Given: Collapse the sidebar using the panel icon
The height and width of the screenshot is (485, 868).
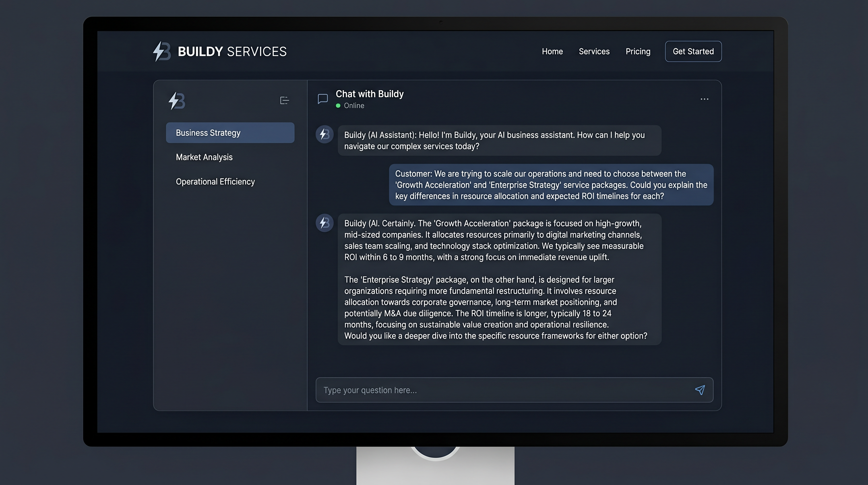Looking at the screenshot, I should point(284,100).
